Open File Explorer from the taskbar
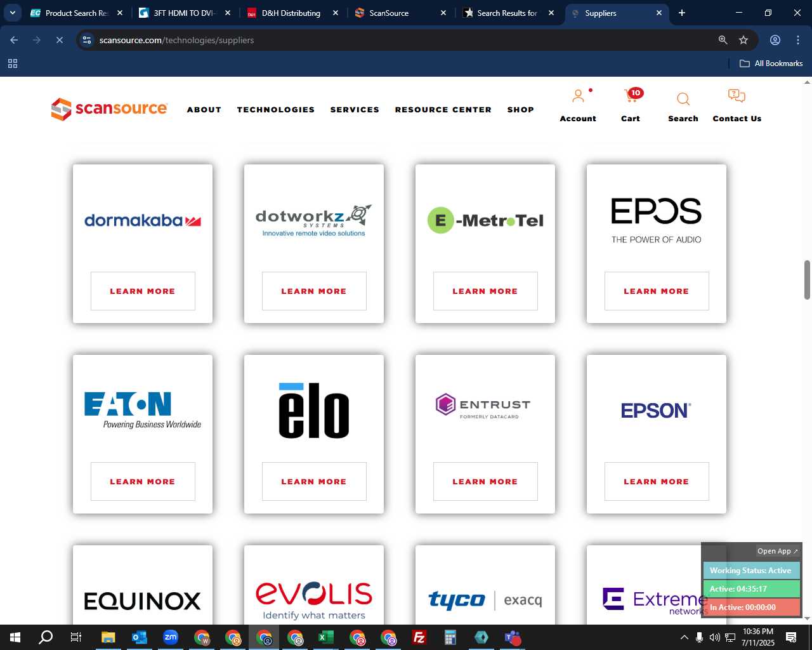 click(108, 637)
